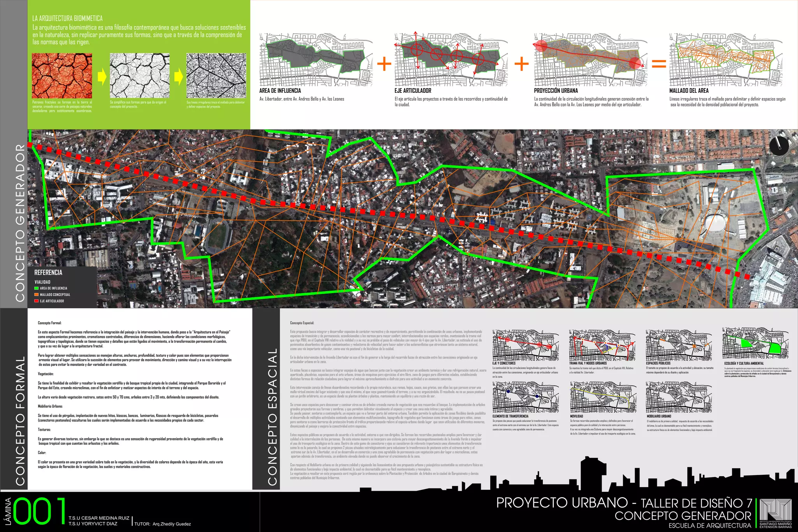Click green Area de Influencia legend swatch
Screen dimensions: 798x532
tap(36, 288)
